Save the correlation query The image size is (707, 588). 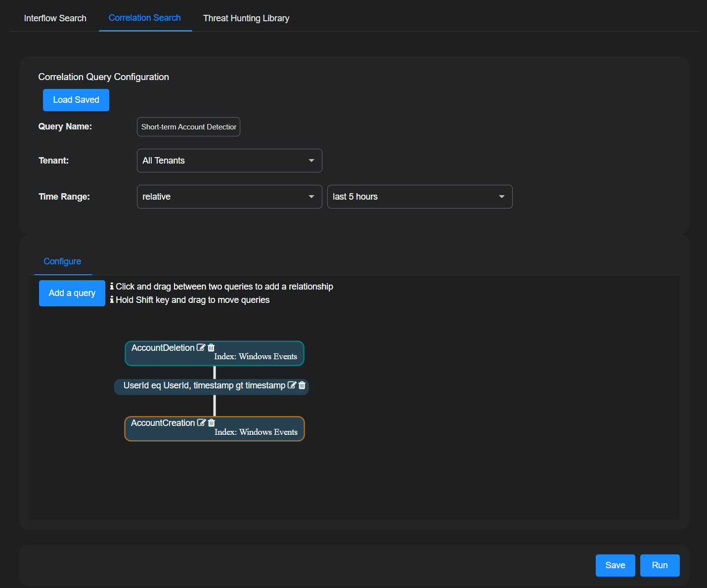[x=615, y=565]
